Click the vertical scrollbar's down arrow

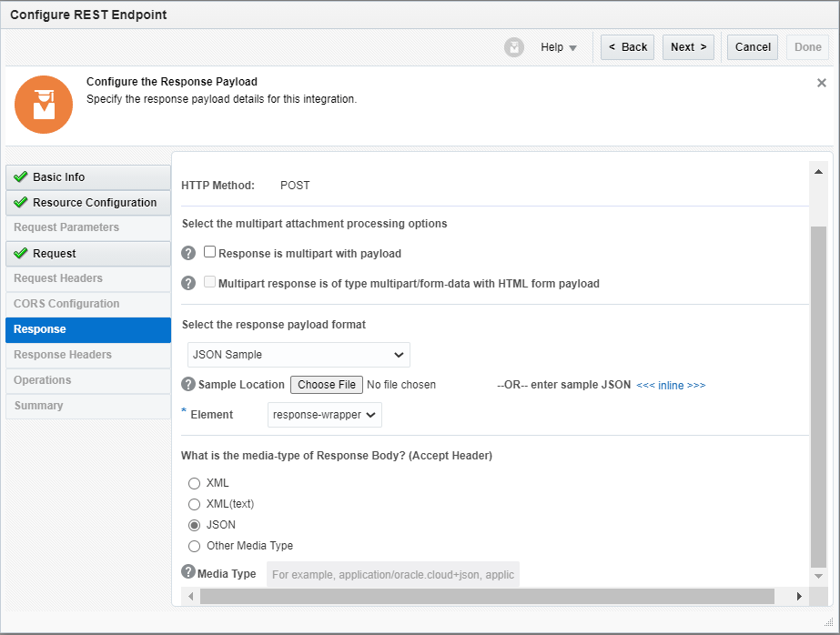tap(818, 575)
